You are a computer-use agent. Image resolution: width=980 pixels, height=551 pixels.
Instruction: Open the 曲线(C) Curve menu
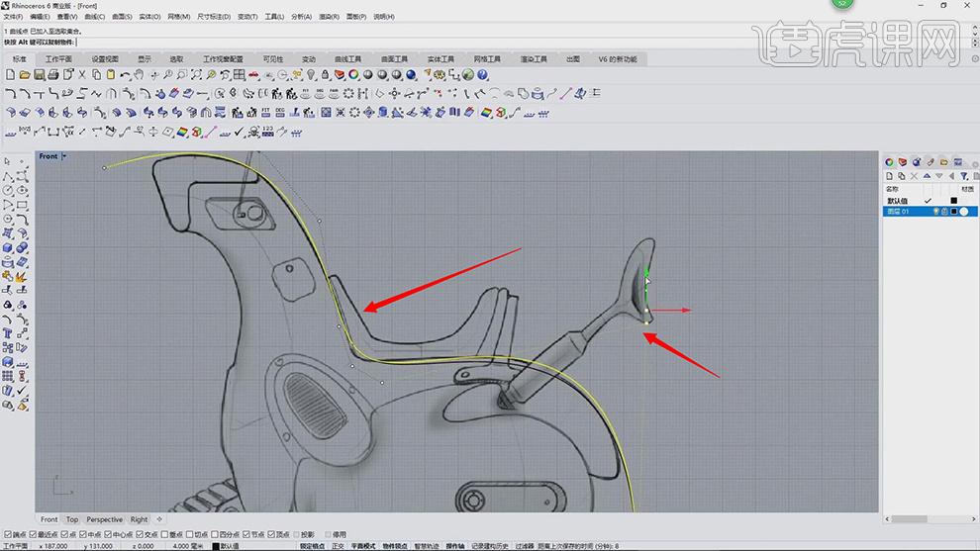(x=94, y=17)
